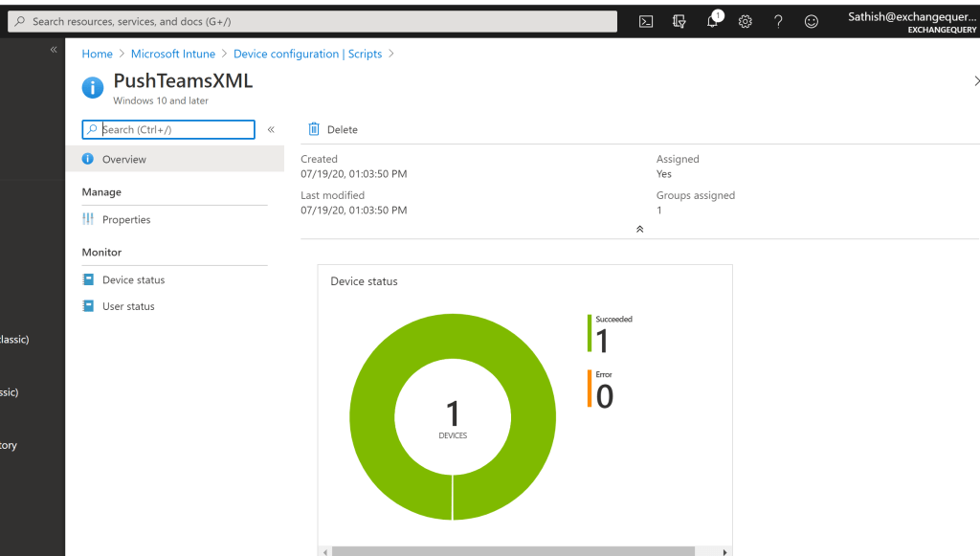
Task: Open Properties under Manage
Action: pyautogui.click(x=126, y=220)
